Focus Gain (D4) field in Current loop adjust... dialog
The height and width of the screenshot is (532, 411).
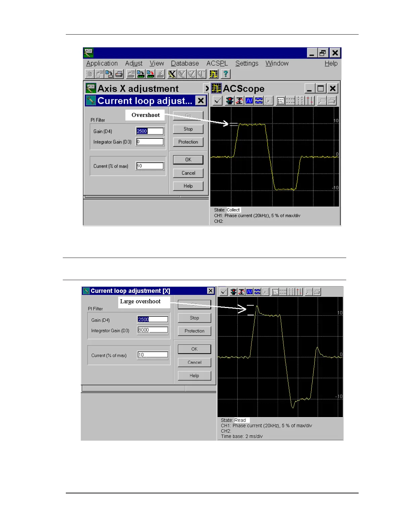click(x=150, y=131)
